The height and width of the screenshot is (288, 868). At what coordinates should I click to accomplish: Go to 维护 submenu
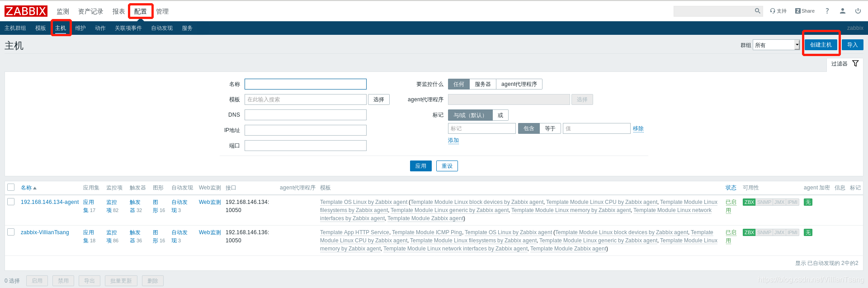(80, 28)
